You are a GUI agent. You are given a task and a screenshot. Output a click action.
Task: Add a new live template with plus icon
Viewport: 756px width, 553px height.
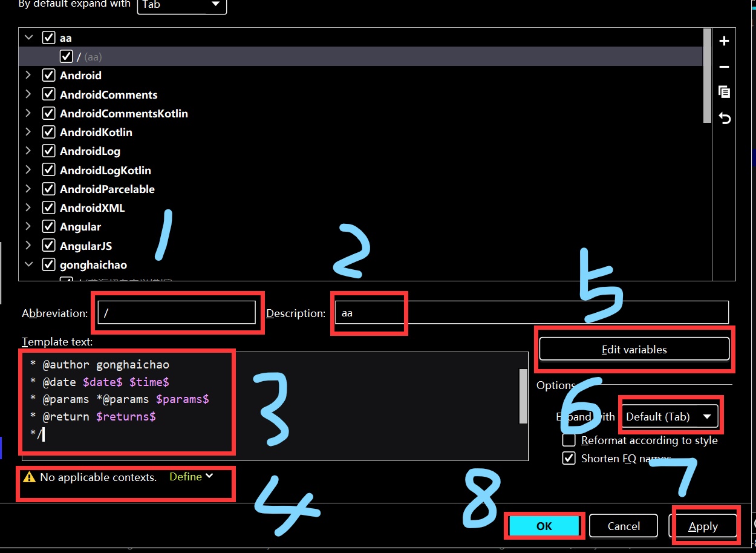coord(724,41)
